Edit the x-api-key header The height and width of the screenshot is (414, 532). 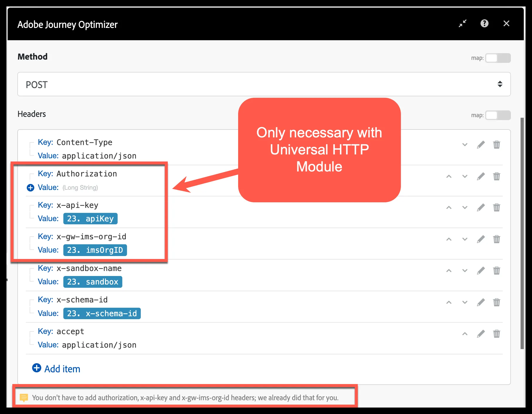pos(481,207)
